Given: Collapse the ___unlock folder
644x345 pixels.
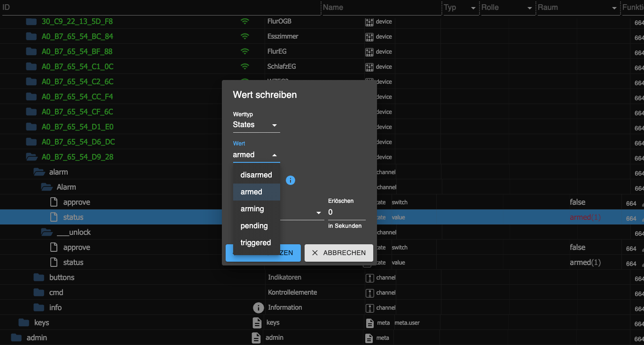Looking at the screenshot, I should click(47, 232).
